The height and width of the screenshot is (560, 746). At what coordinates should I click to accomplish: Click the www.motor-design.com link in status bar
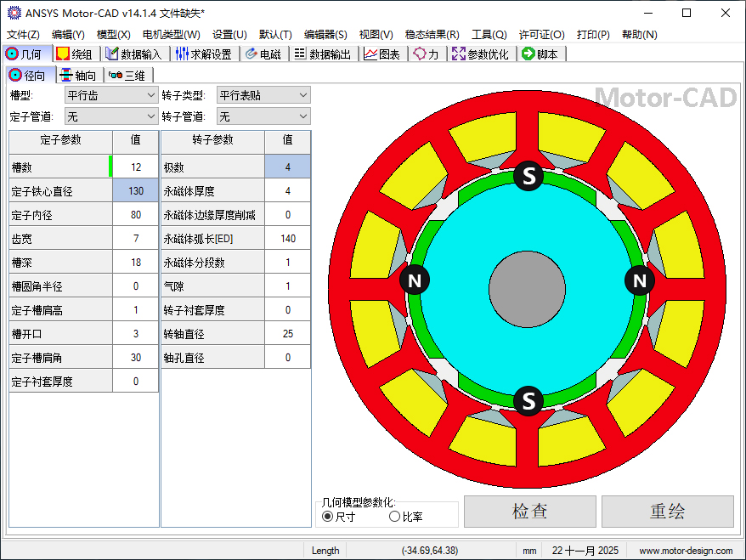point(686,551)
